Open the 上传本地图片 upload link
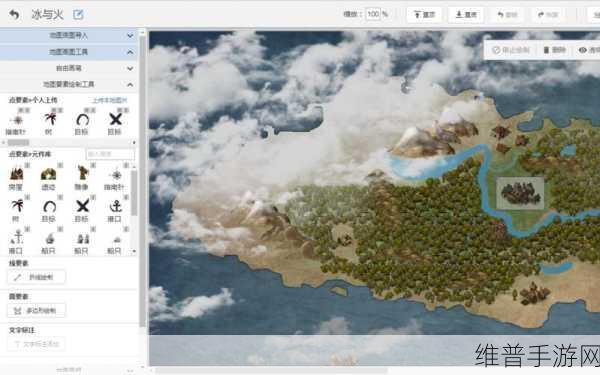Viewport: 600px width, 375px height. [x=109, y=100]
